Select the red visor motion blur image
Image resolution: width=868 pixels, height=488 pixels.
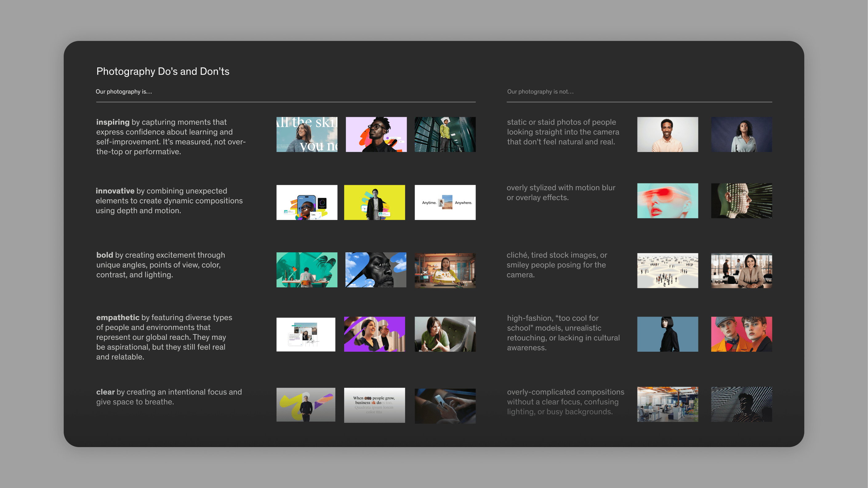[x=668, y=201]
